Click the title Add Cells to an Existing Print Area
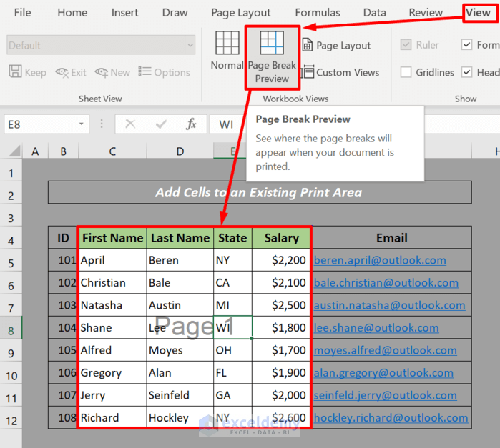Image resolution: width=500 pixels, height=448 pixels. [260, 192]
